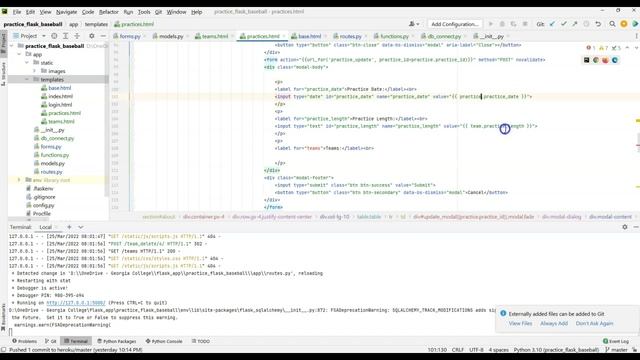The image size is (640, 360).
Task: Click Collapse All icon in Project panel
Action: [x=77, y=36]
